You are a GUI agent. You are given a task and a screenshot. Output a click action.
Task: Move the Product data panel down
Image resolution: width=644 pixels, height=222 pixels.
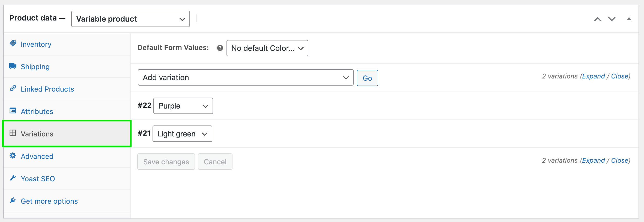click(x=612, y=19)
